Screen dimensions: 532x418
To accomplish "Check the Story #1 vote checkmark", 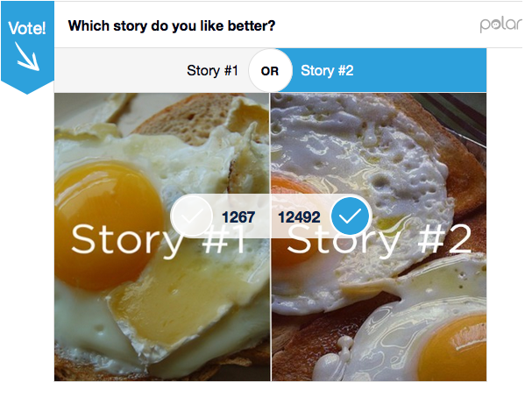I will click(192, 216).
